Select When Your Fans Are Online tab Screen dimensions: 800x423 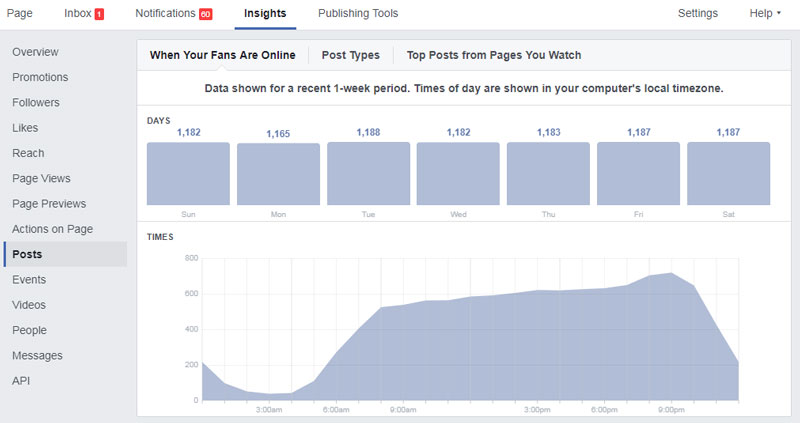click(x=222, y=55)
